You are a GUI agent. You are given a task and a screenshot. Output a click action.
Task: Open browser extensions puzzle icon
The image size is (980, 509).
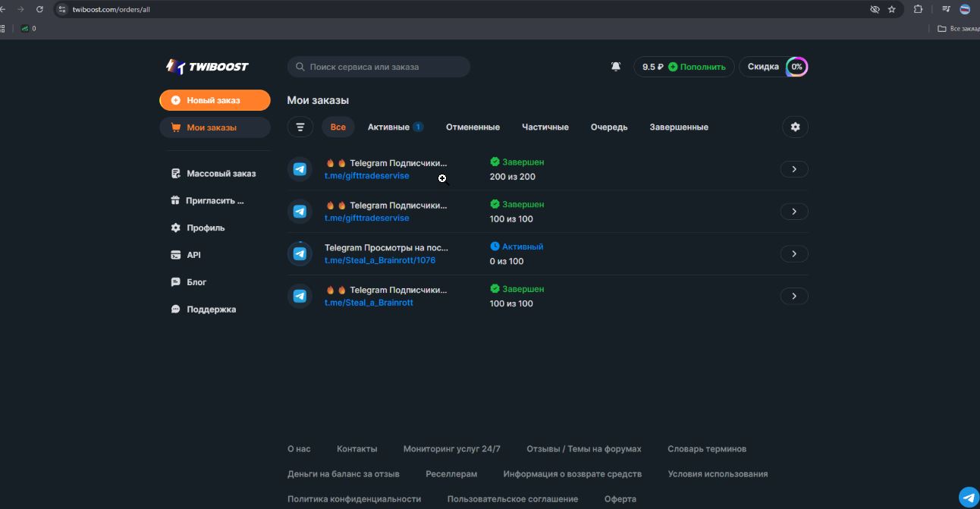click(918, 9)
